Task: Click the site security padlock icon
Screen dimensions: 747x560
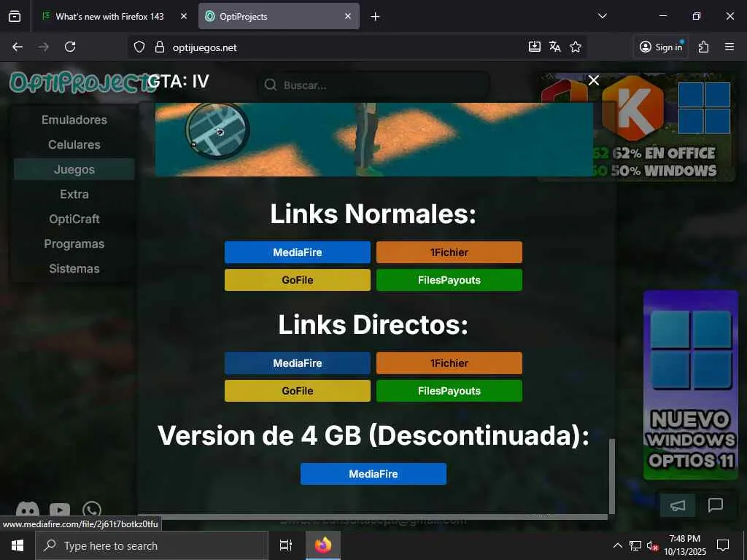Action: point(160,47)
